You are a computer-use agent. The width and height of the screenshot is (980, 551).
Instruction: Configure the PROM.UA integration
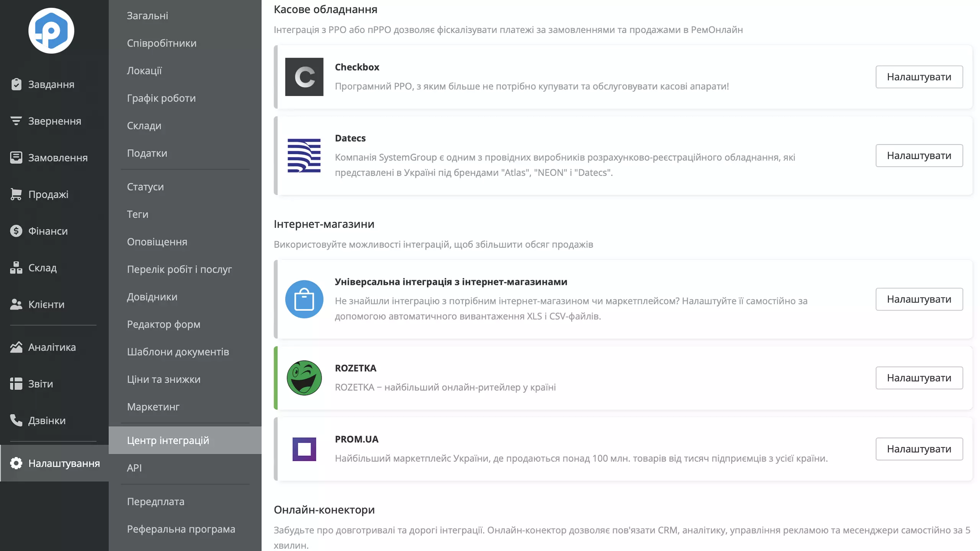(x=919, y=449)
